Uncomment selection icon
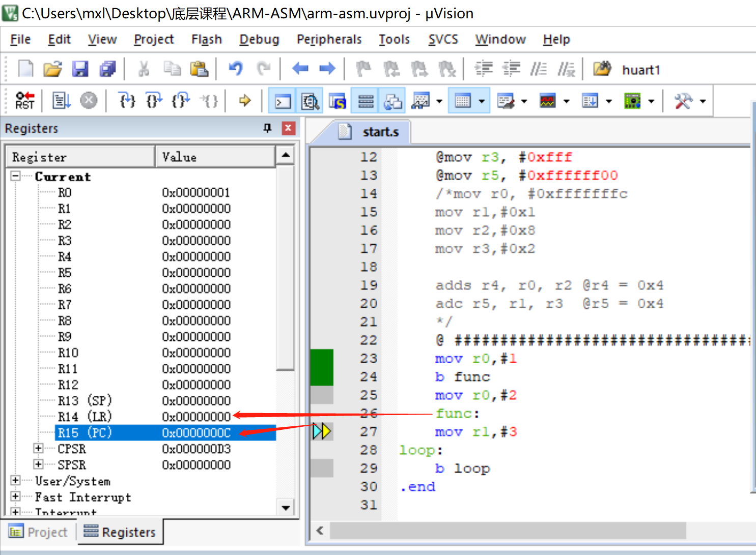 pos(566,69)
